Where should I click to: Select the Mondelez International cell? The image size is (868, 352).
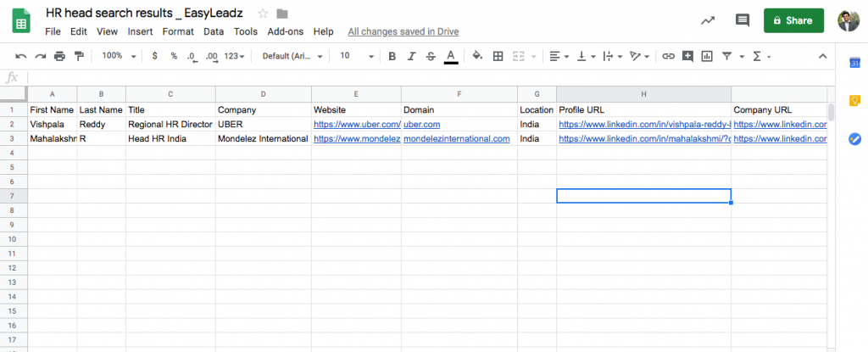pyautogui.click(x=264, y=138)
